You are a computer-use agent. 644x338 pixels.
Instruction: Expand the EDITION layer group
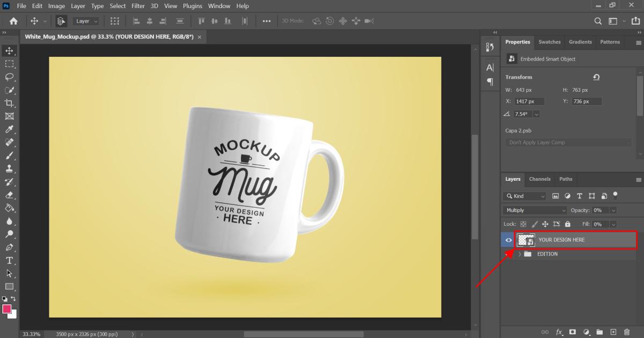point(519,254)
